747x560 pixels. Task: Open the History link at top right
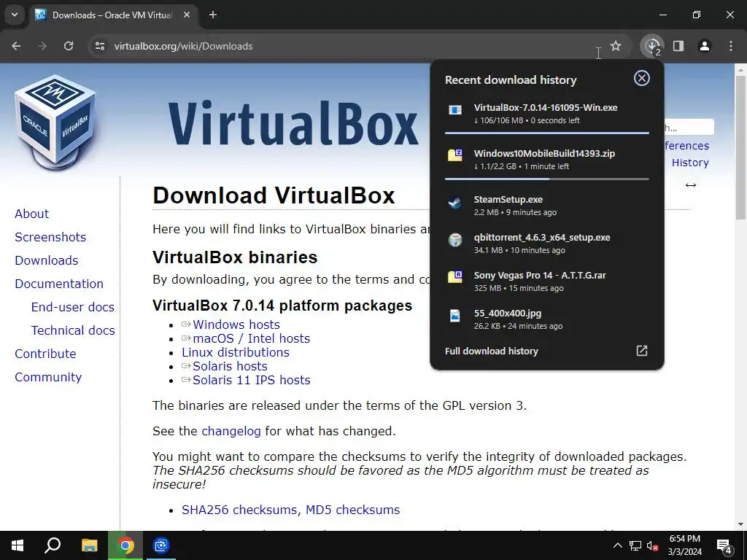click(690, 163)
